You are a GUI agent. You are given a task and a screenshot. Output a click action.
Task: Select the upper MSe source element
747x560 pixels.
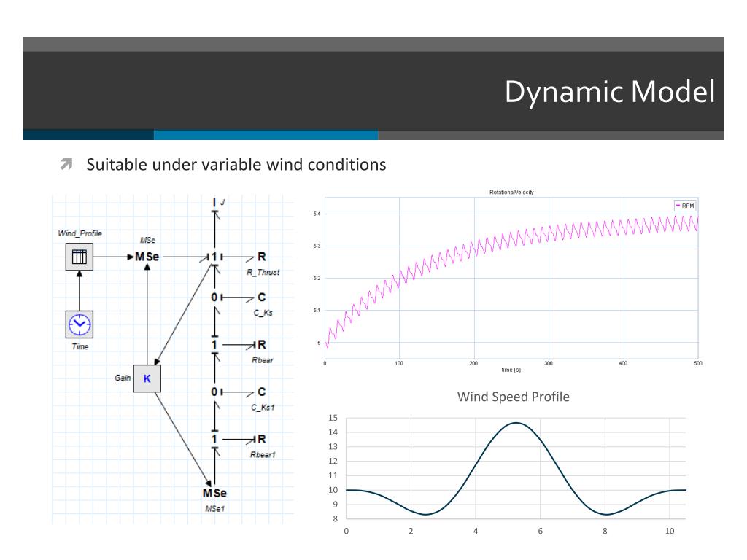point(147,257)
